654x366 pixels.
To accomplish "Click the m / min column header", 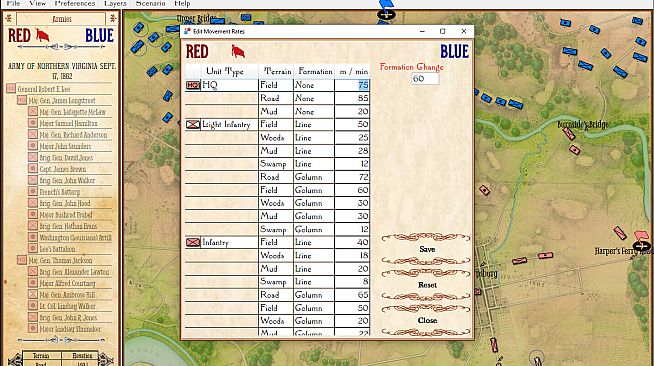I will 353,71.
